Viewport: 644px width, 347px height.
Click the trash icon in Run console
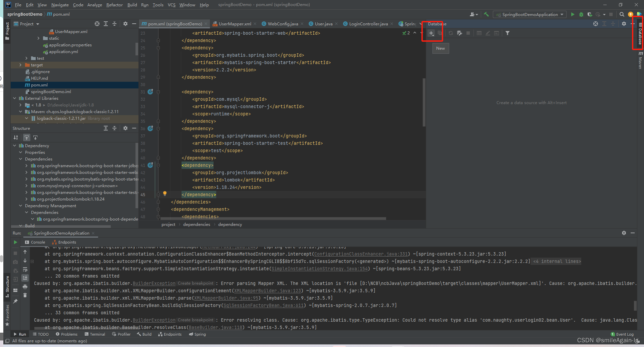point(25,295)
